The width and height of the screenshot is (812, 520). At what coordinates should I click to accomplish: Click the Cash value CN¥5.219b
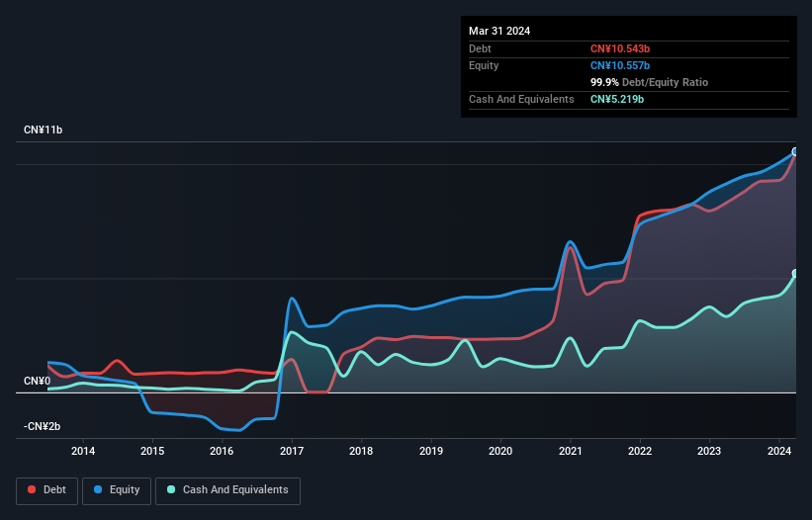coord(617,99)
